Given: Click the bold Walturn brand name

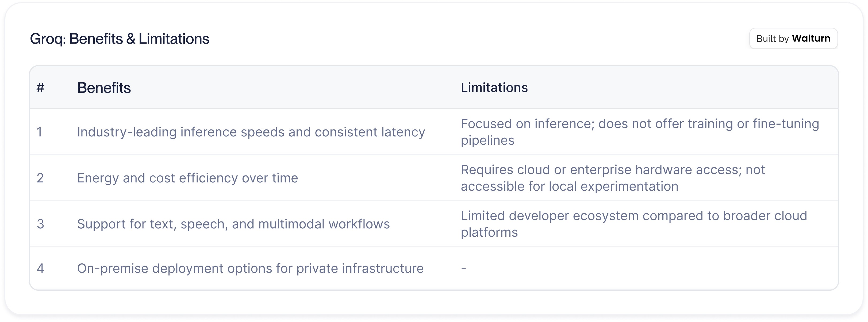Looking at the screenshot, I should coord(811,39).
